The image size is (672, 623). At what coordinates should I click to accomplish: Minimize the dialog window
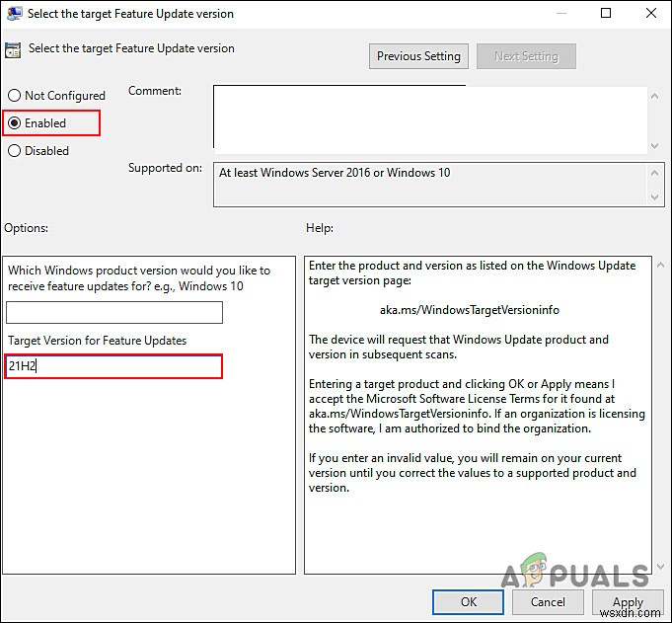pyautogui.click(x=561, y=13)
